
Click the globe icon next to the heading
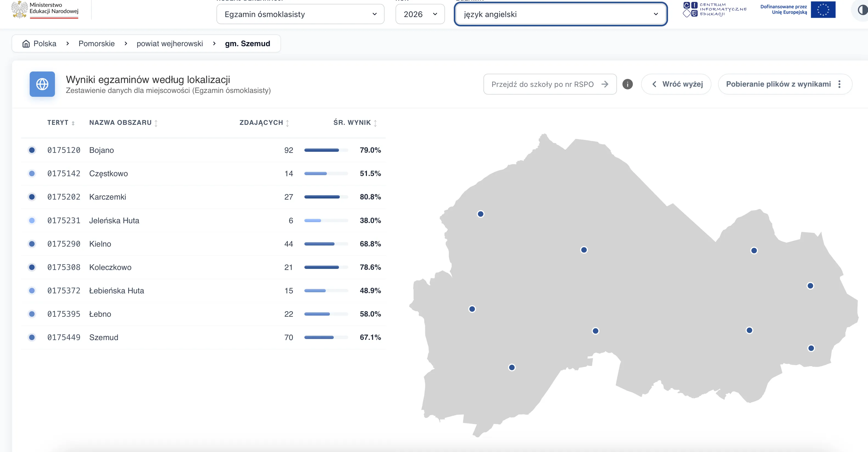pyautogui.click(x=42, y=84)
